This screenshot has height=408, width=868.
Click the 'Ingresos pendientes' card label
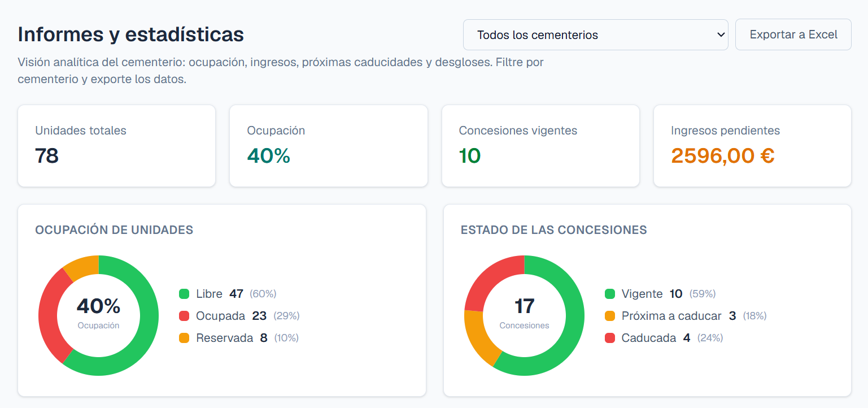point(726,131)
